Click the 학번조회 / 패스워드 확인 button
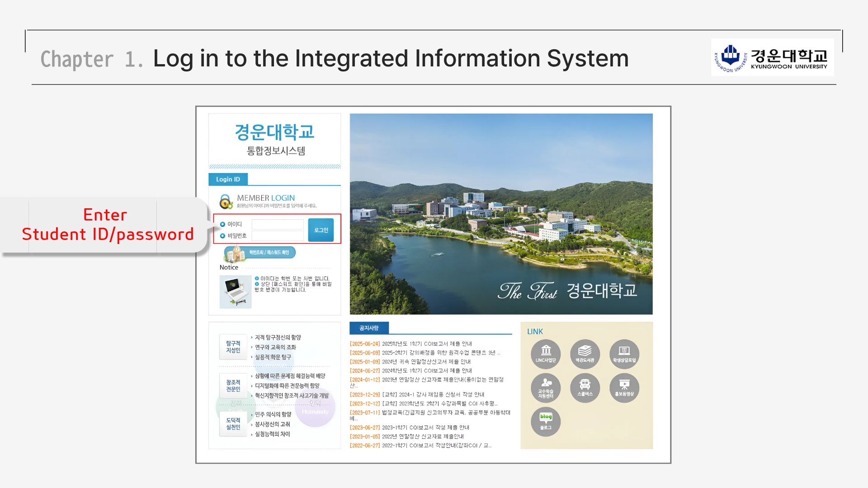Screen dimensions: 868x488 point(269,252)
